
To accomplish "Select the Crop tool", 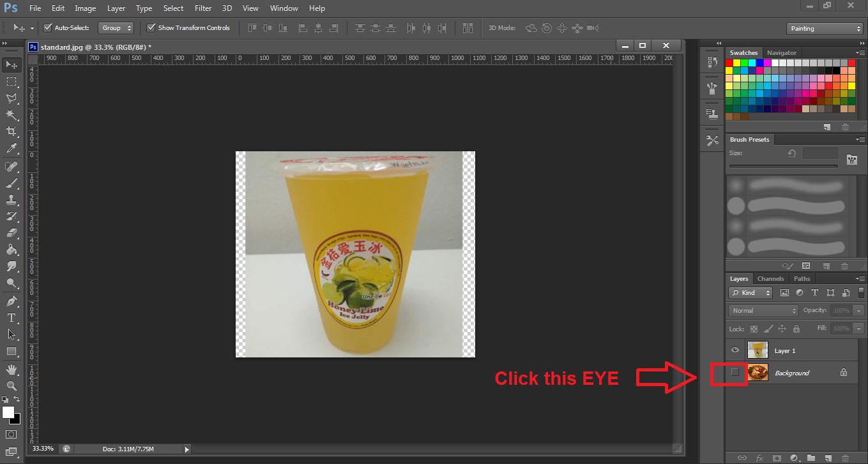I will tap(11, 131).
